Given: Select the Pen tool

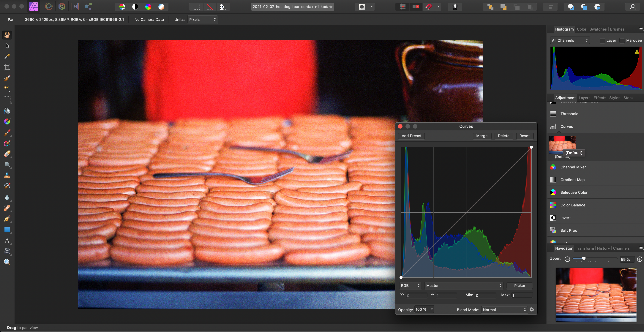Looking at the screenshot, I should click(7, 219).
